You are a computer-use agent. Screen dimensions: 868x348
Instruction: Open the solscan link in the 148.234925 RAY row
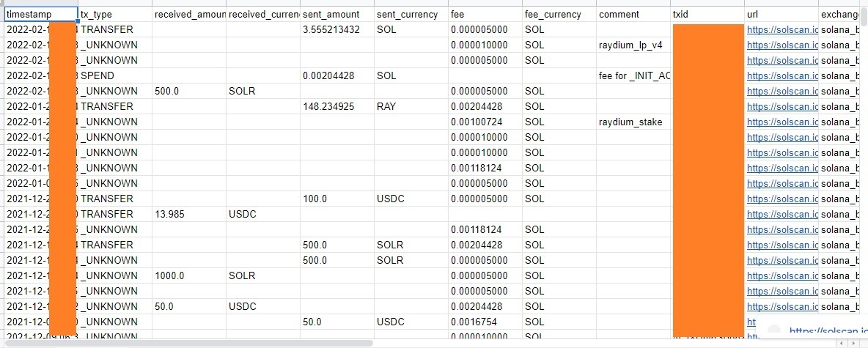pos(782,107)
